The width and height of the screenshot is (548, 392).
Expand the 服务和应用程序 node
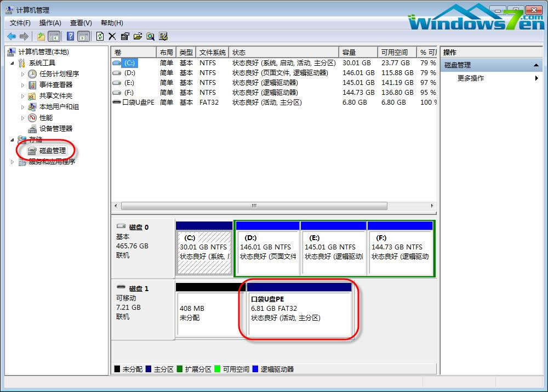point(13,162)
